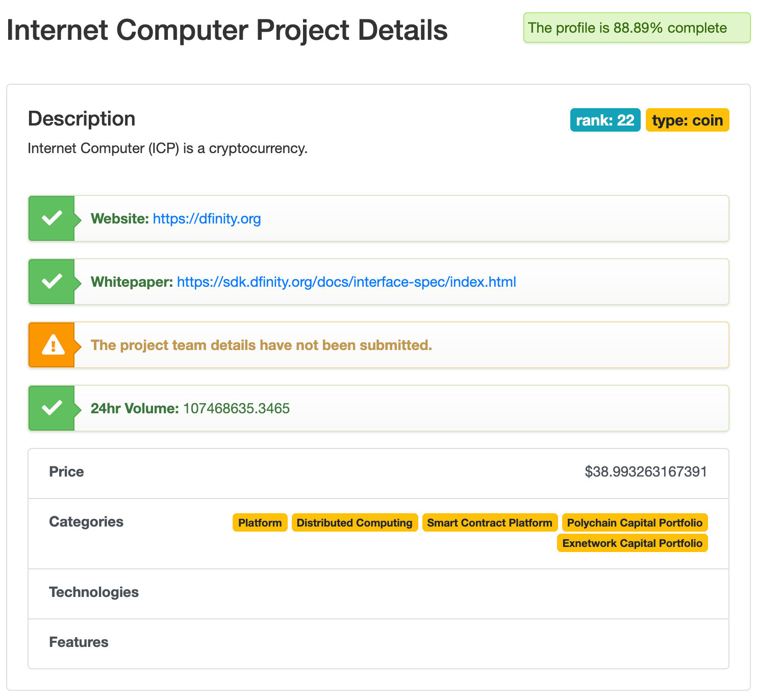Click the Internet Computer Project Details heading
The image size is (757, 700).
(227, 30)
